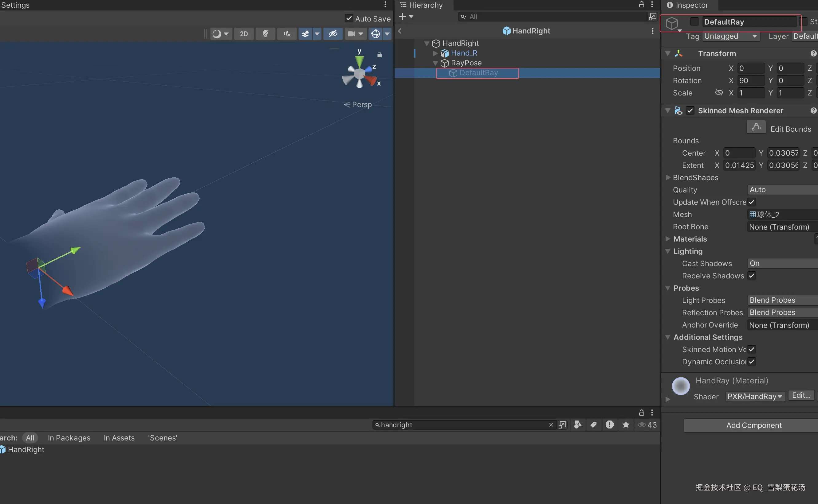Expand the Hand_R tree item
This screenshot has width=818, height=504.
(x=435, y=53)
